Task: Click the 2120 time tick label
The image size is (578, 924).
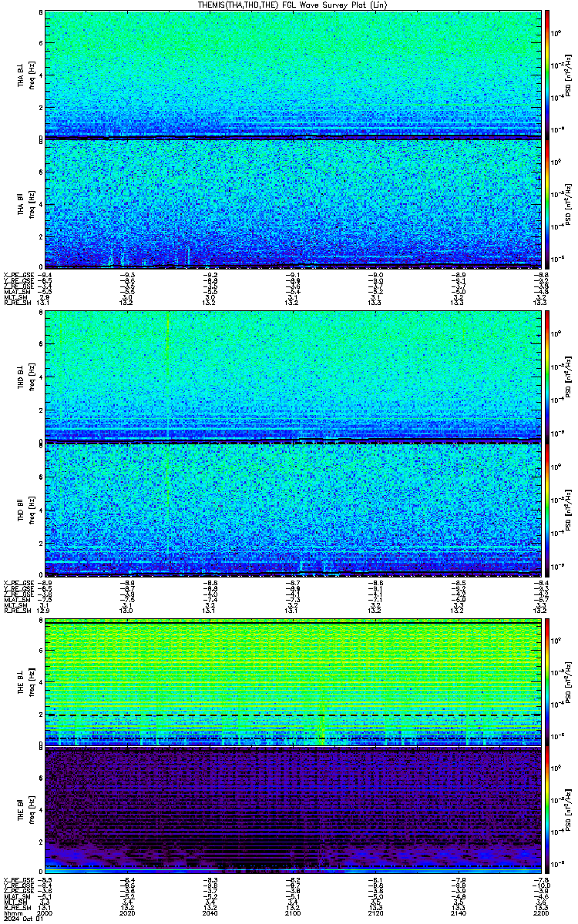Action: [375, 912]
